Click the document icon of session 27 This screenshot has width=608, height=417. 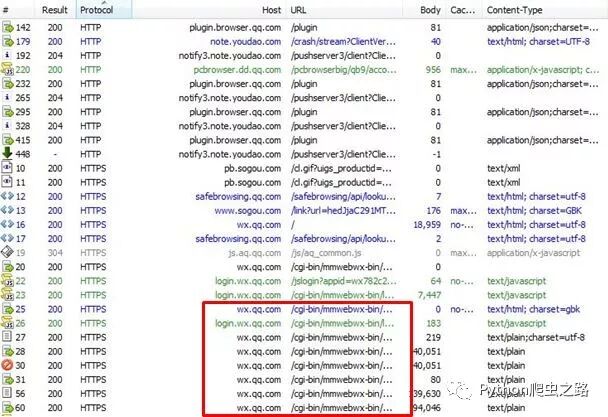click(x=7, y=337)
